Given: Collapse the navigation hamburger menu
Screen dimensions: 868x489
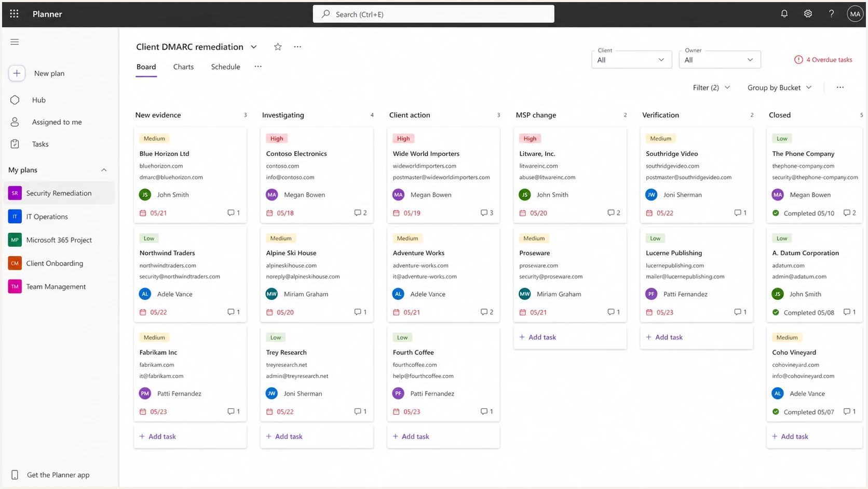Looking at the screenshot, I should point(15,42).
